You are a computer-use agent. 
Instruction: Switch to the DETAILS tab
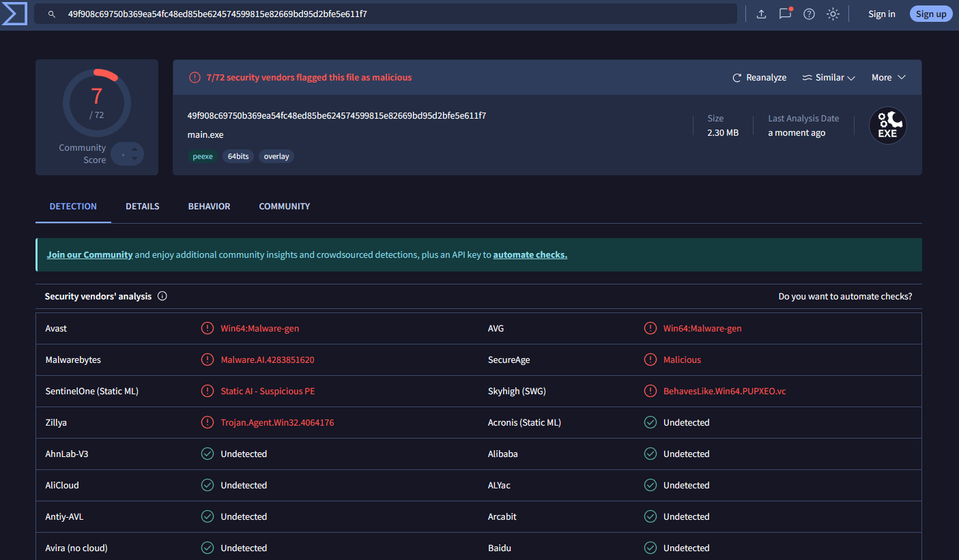(x=143, y=206)
